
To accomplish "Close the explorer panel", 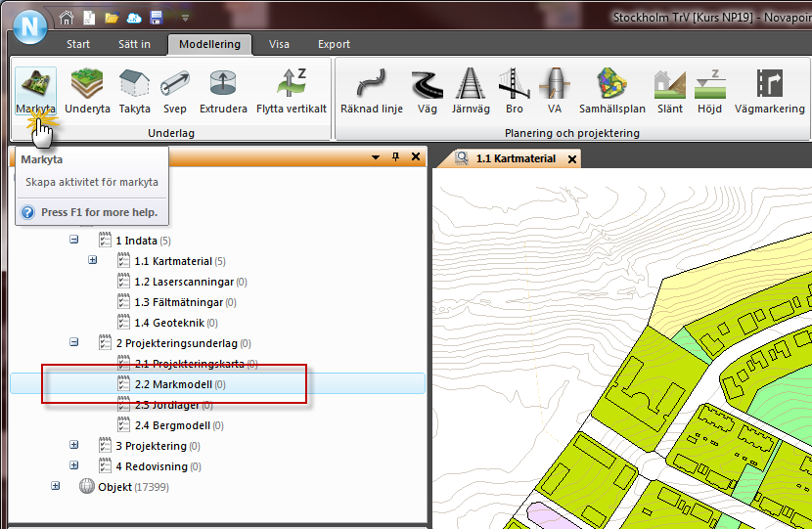I will (416, 156).
